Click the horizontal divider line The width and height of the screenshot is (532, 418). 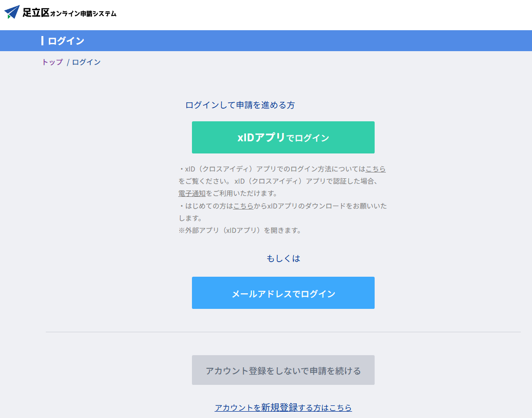[x=283, y=332]
